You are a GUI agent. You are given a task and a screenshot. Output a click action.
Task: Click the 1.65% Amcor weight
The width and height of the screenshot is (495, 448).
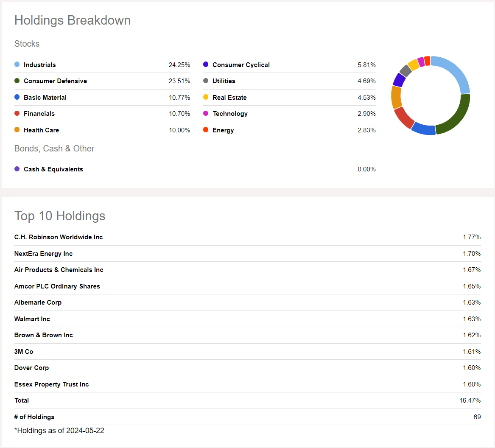tap(472, 286)
